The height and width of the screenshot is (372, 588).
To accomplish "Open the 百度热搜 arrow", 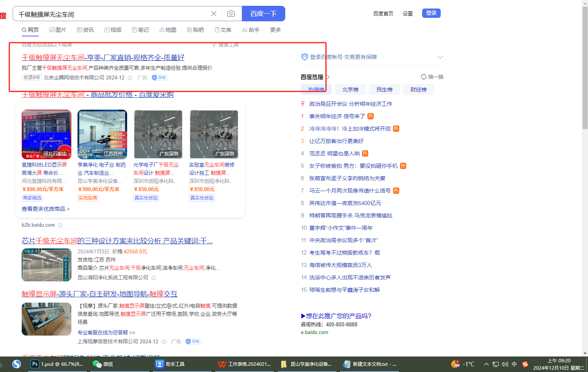I will pos(328,77).
